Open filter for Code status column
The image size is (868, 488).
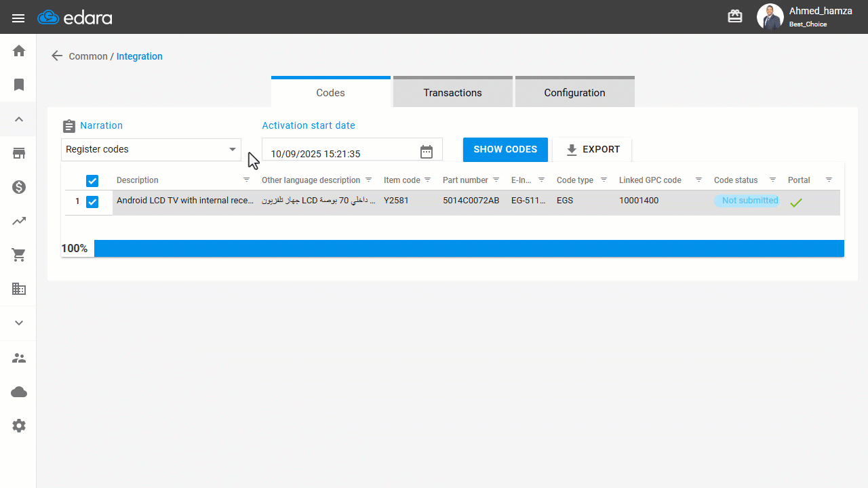pyautogui.click(x=772, y=180)
